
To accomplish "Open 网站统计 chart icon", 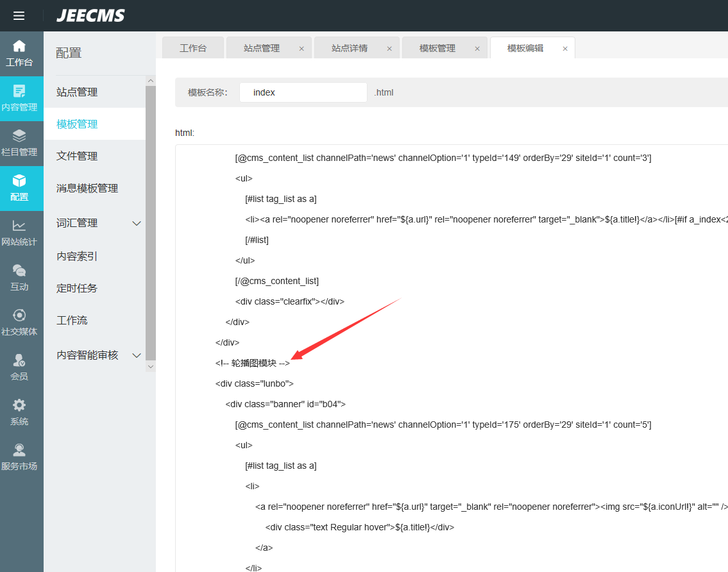I will point(19,226).
